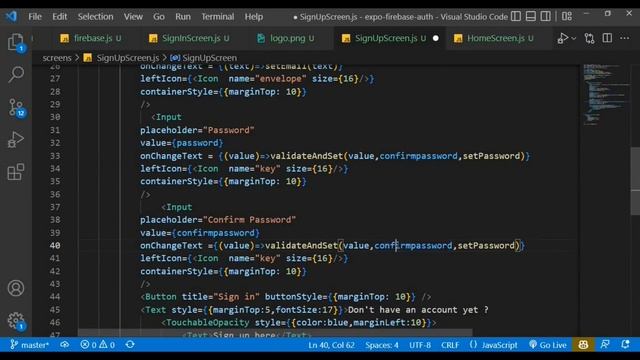Click CRLF end of line selector
This screenshot has height=360, width=640.
450,345
